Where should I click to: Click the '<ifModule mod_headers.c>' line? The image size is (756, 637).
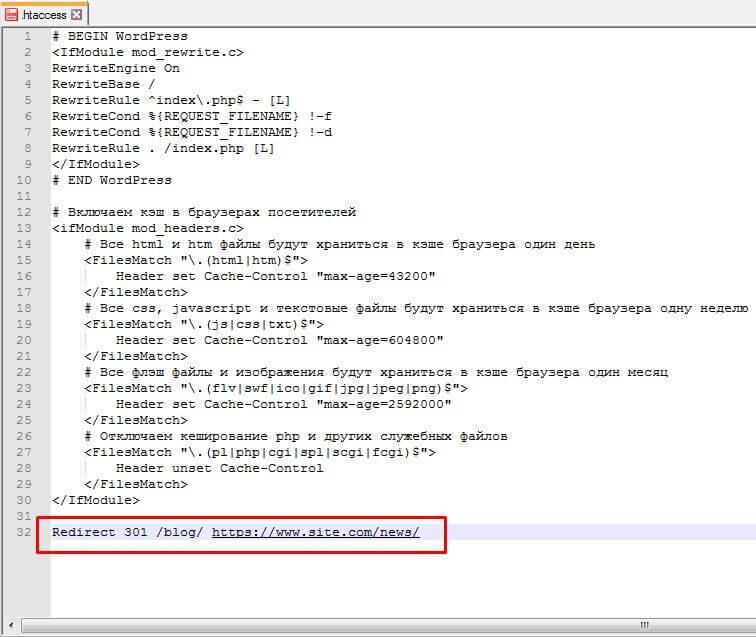(x=148, y=228)
